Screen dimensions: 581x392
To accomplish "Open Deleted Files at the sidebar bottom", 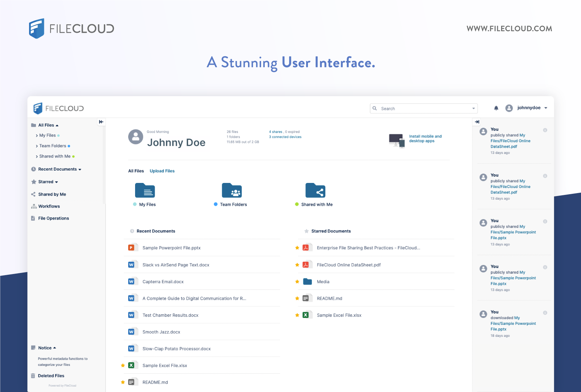I will (51, 376).
